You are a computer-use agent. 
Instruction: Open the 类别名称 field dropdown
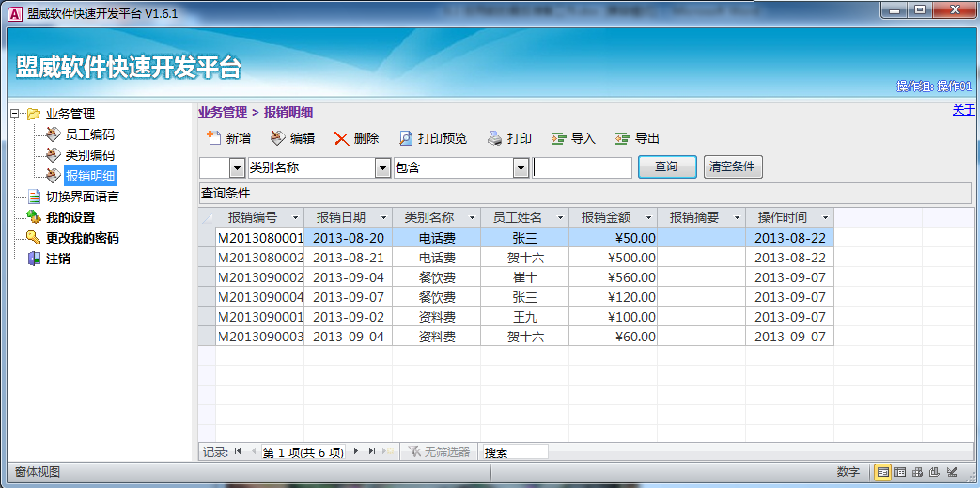point(381,167)
